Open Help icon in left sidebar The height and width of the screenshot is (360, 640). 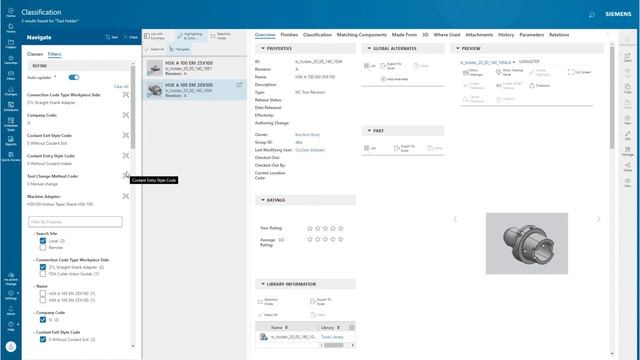tap(11, 326)
